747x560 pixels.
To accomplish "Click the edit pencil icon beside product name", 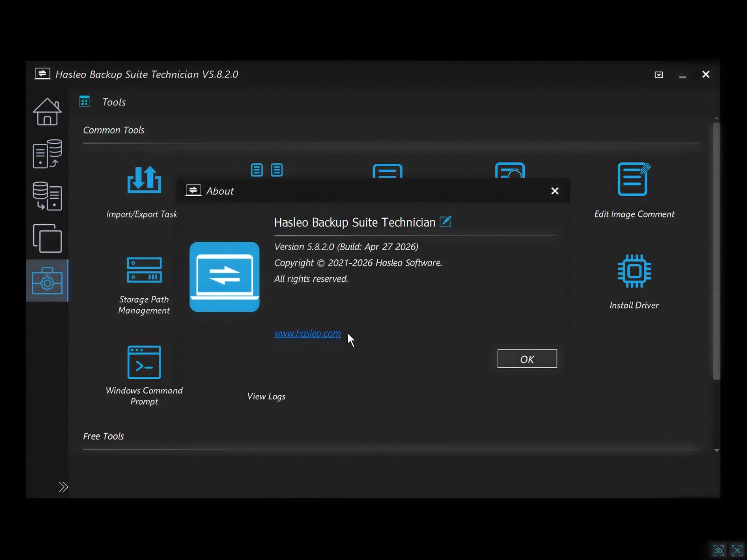I will (x=445, y=222).
